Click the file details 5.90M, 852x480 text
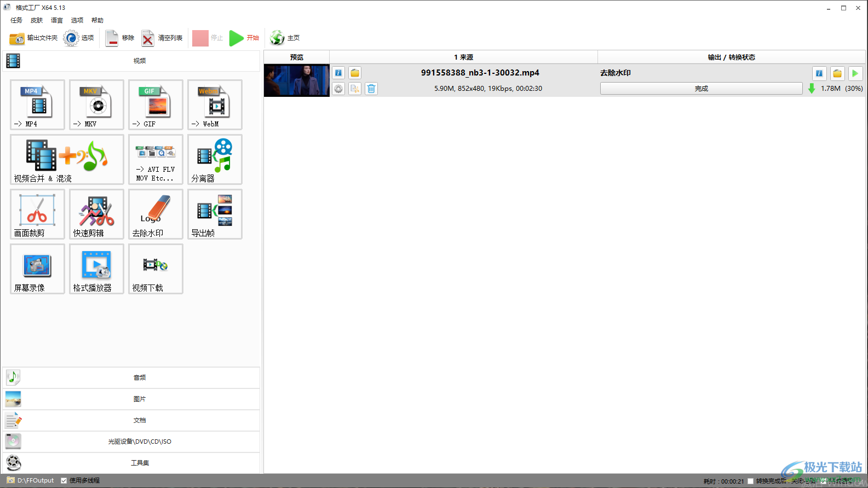868x488 pixels. 488,89
